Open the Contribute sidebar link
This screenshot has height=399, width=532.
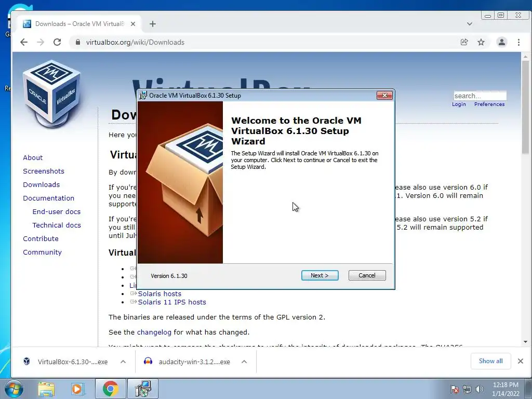point(41,239)
